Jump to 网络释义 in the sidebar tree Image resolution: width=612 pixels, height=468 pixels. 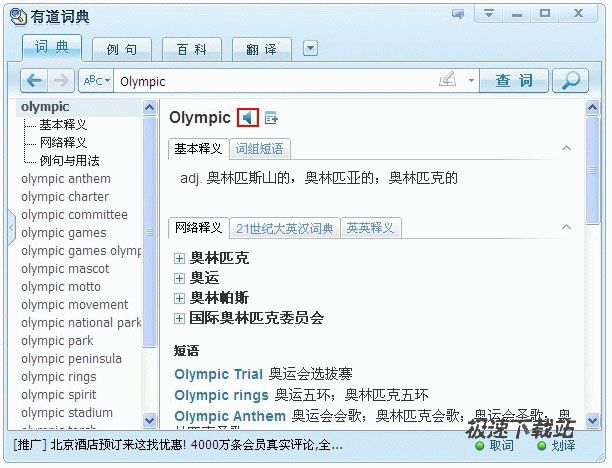click(63, 143)
